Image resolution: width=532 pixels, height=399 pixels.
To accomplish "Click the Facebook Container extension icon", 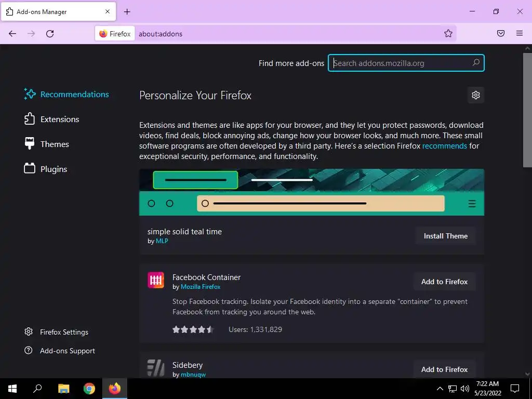I will (156, 280).
